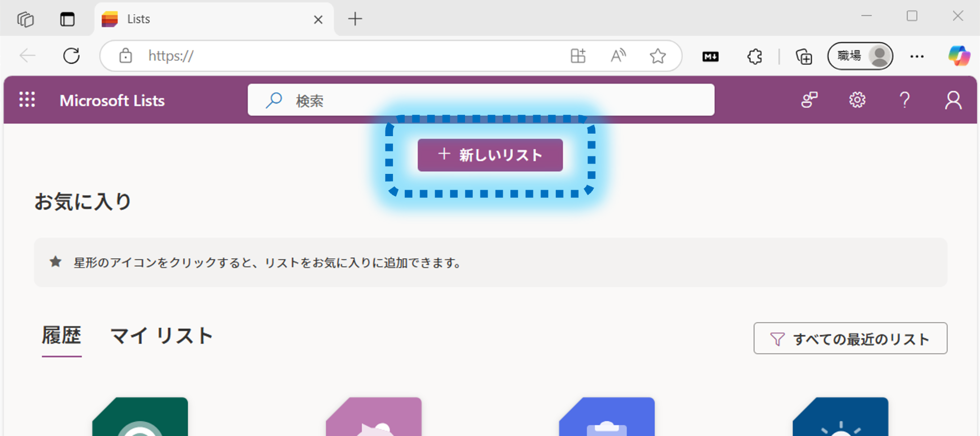Viewport: 980px width, 436px height.
Task: Open the feedback and community icon
Action: 810,100
